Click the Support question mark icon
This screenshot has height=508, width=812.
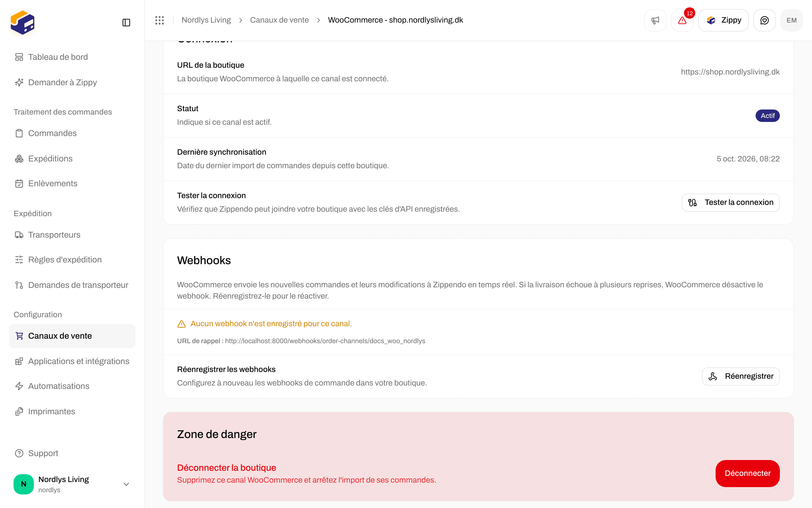[19, 453]
